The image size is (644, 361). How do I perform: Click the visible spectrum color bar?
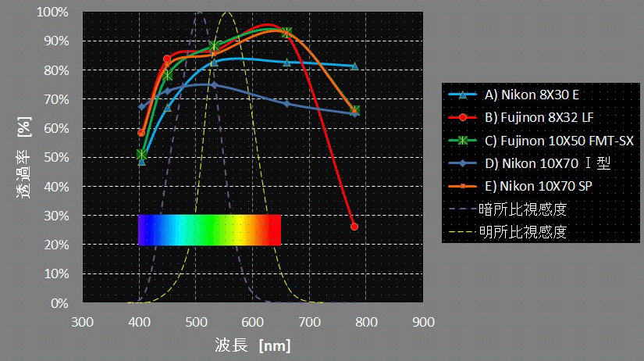point(209,230)
